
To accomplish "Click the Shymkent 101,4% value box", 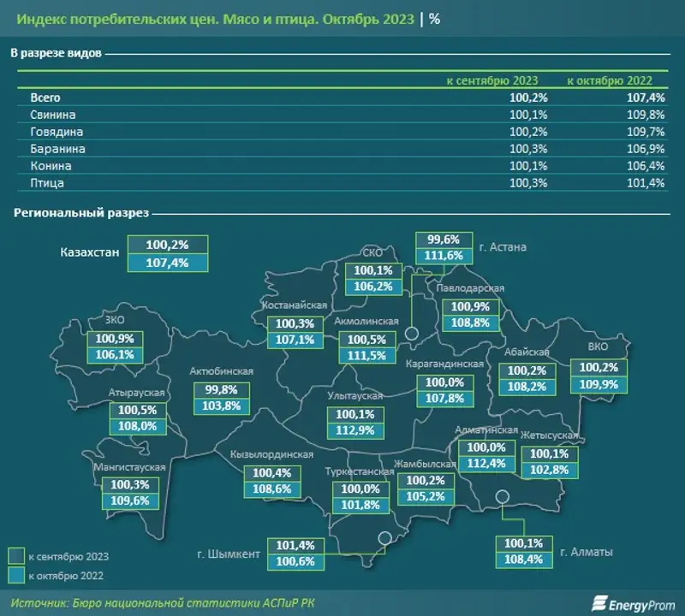I will click(296, 545).
